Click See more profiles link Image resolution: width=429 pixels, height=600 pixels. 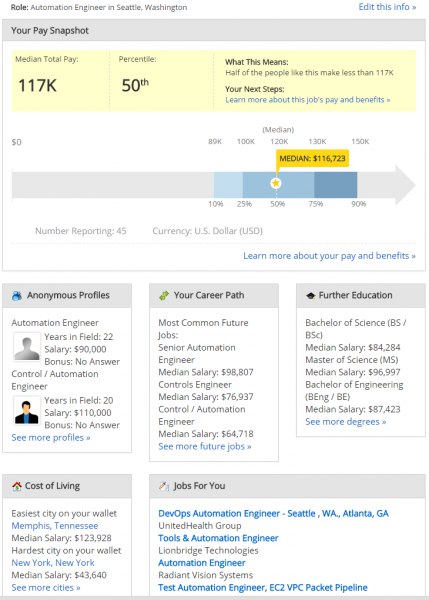coord(51,437)
